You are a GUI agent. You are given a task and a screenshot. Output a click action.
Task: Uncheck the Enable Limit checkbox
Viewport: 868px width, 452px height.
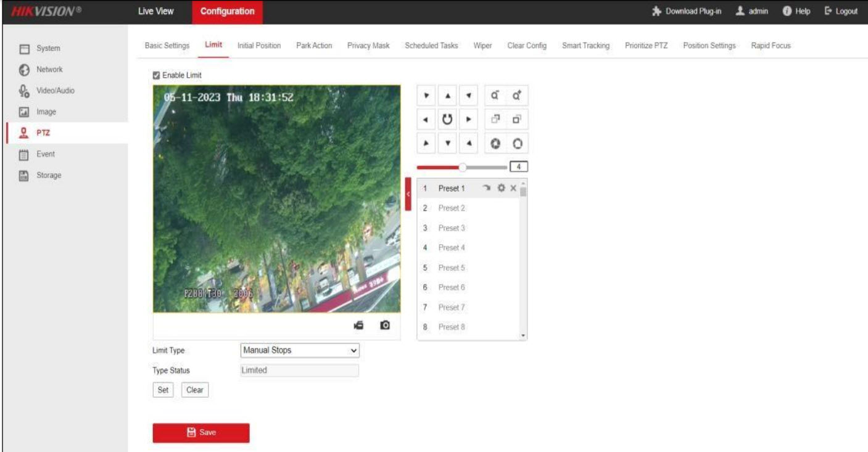pyautogui.click(x=157, y=75)
